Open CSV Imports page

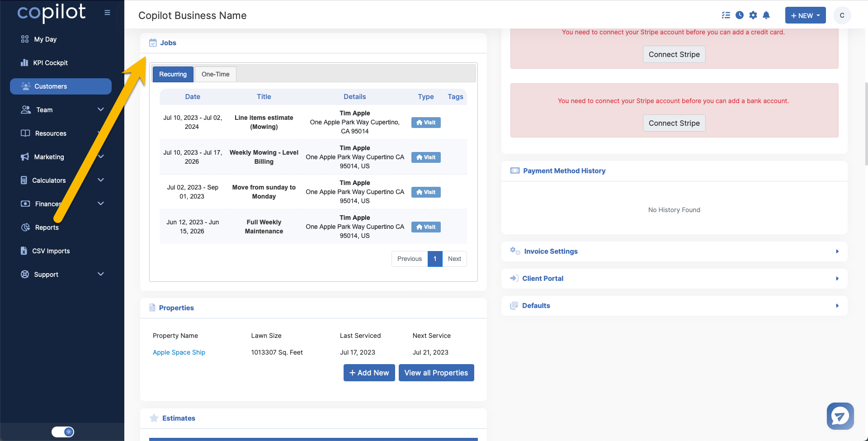[51, 251]
